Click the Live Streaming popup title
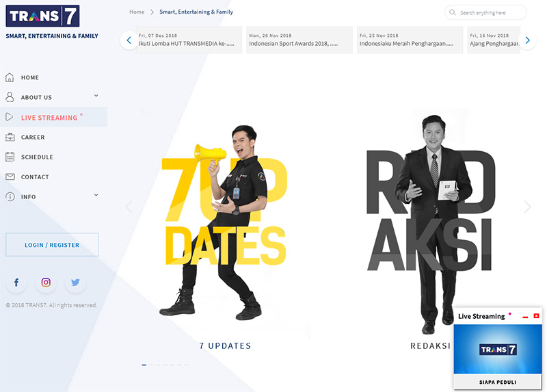Image resolution: width=547 pixels, height=392 pixels. click(x=481, y=316)
